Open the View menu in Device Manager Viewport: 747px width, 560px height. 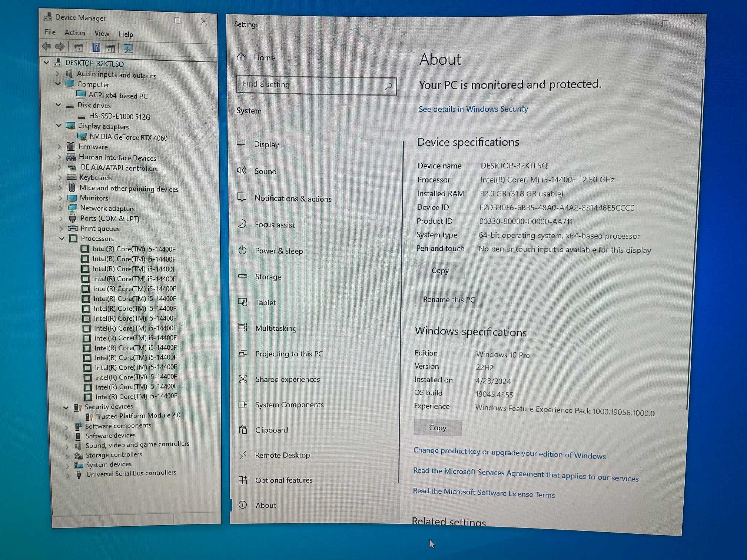(x=102, y=33)
